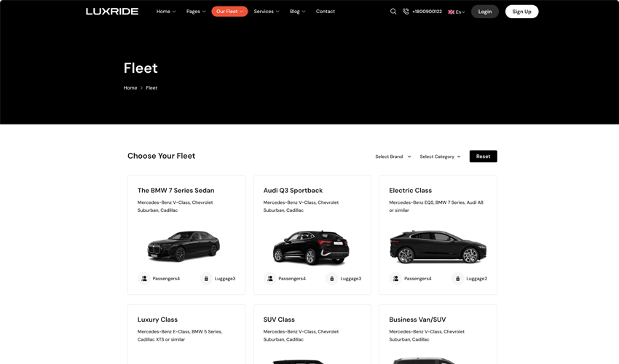Click the Sign Up button
Screen dimensions: 619x364
pyautogui.click(x=521, y=12)
